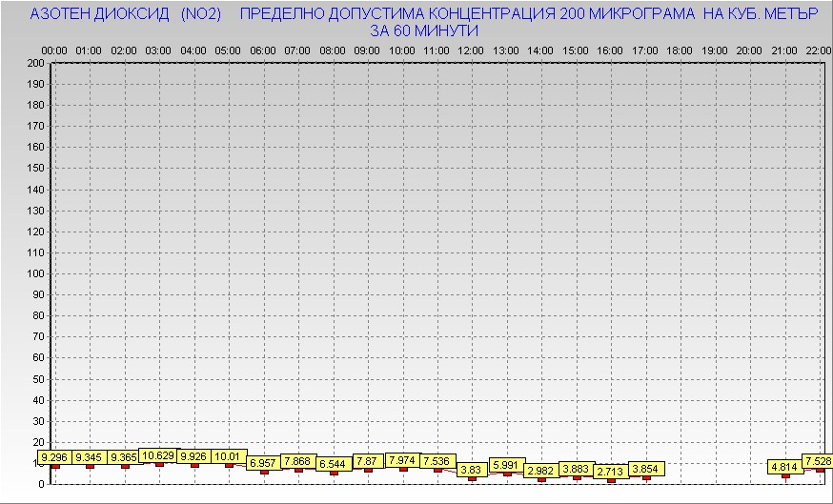Click the 50 mark on vertical axis
Screen dimensions: 833x504
[x=38, y=378]
